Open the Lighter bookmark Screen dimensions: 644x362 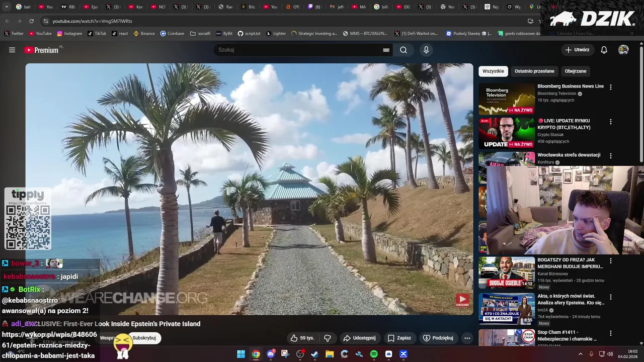pyautogui.click(x=276, y=33)
